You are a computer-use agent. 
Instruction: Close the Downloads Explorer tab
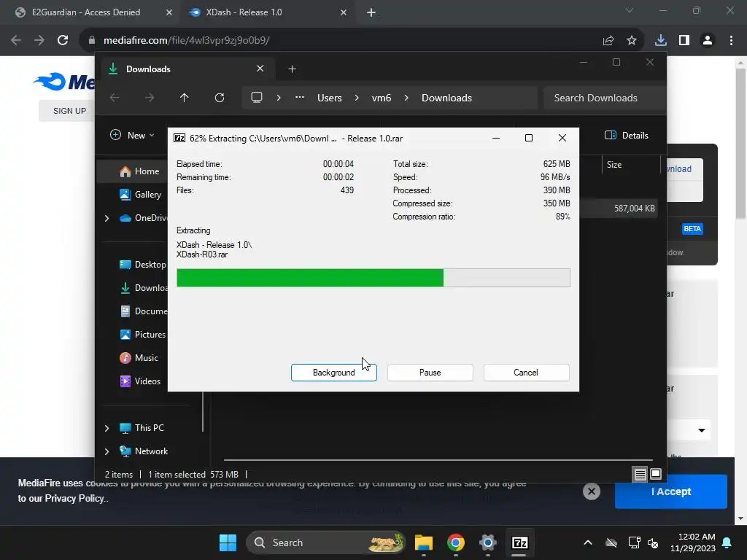click(x=260, y=69)
